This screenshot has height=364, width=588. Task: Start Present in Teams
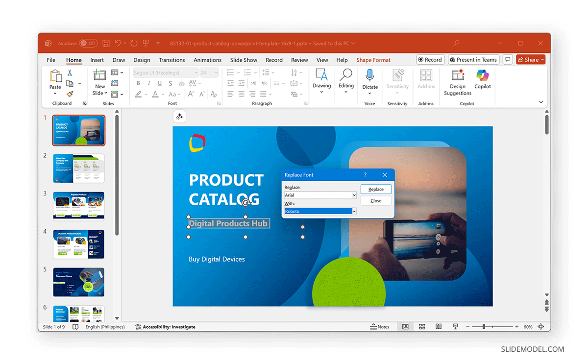pyautogui.click(x=473, y=59)
